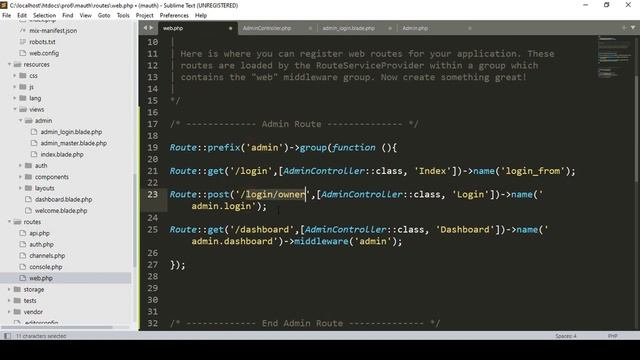Open a new tab with plus icon
This screenshot has width=640, height=360.
coord(624,28)
